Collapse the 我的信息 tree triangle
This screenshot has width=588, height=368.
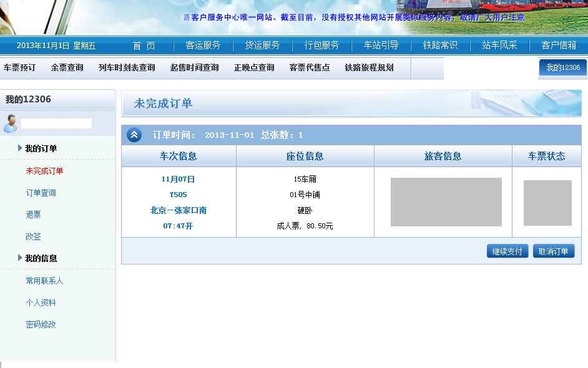pos(20,258)
